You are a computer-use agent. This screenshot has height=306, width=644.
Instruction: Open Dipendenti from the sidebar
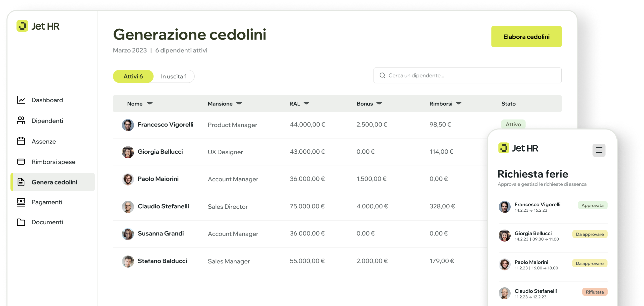(47, 121)
